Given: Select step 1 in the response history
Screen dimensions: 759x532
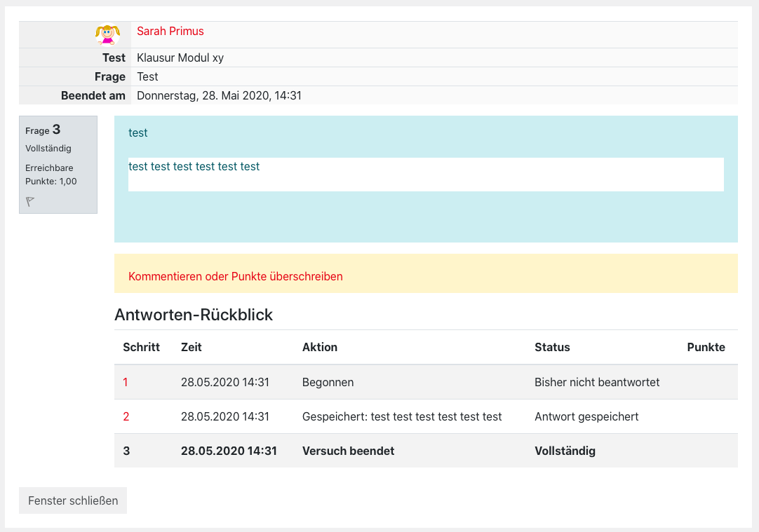Looking at the screenshot, I should point(126,382).
